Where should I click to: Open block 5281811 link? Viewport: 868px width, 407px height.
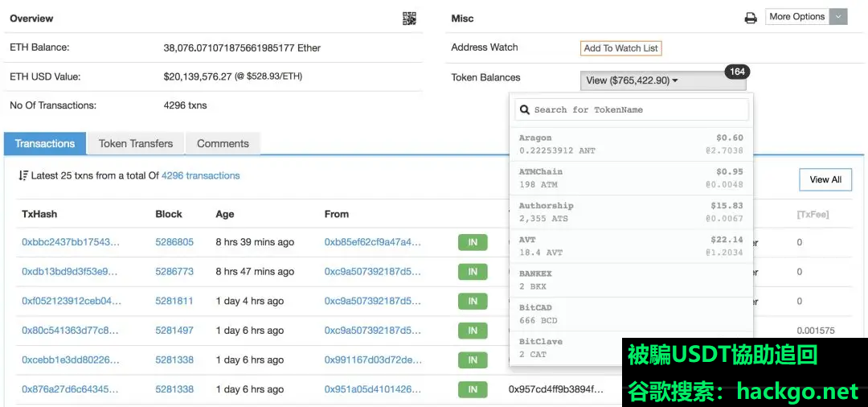click(x=174, y=301)
